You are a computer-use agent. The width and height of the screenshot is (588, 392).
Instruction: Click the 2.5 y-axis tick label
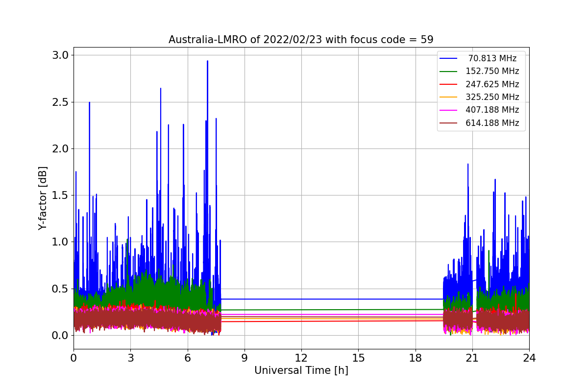[x=60, y=102]
